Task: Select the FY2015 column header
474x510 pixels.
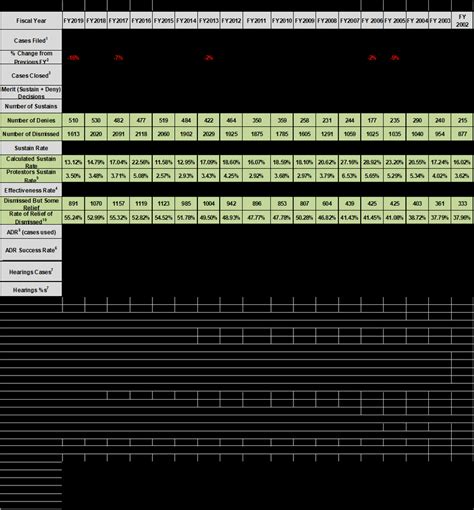Action: click(x=163, y=21)
